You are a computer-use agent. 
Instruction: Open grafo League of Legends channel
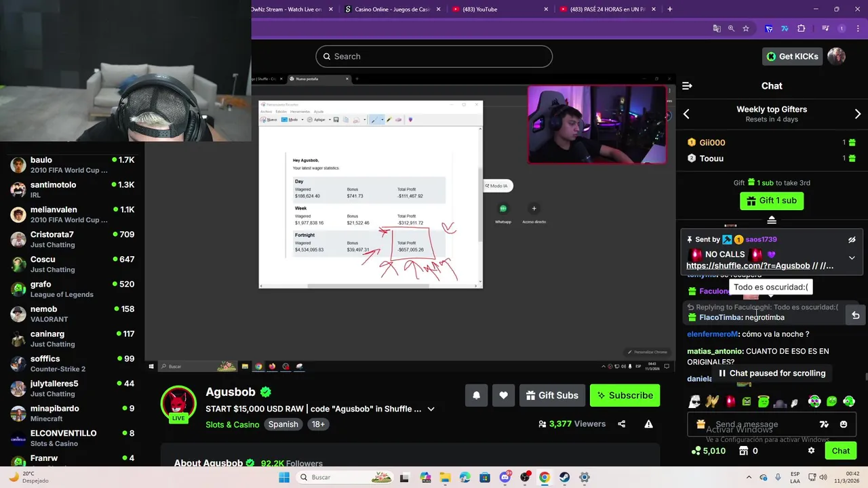(72, 289)
